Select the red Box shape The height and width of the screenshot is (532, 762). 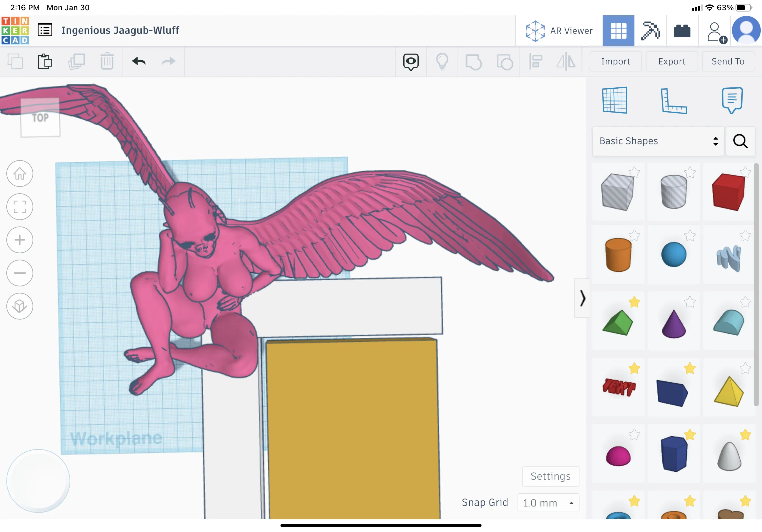tap(728, 192)
